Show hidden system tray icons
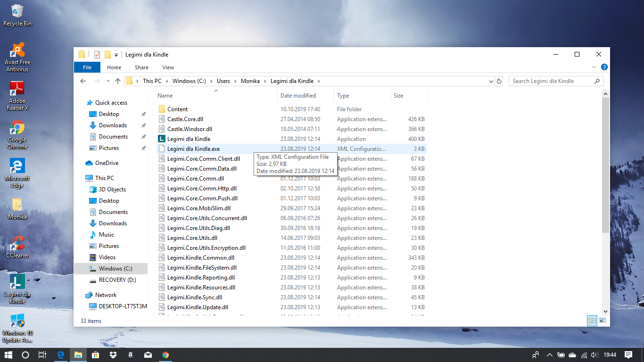This screenshot has width=644, height=362. [549, 355]
